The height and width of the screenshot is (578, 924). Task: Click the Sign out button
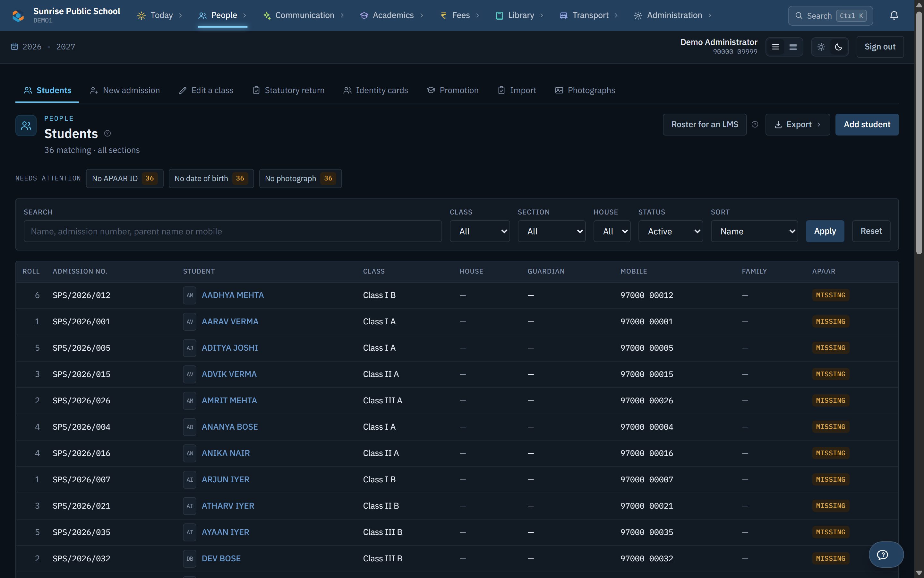pyautogui.click(x=880, y=47)
